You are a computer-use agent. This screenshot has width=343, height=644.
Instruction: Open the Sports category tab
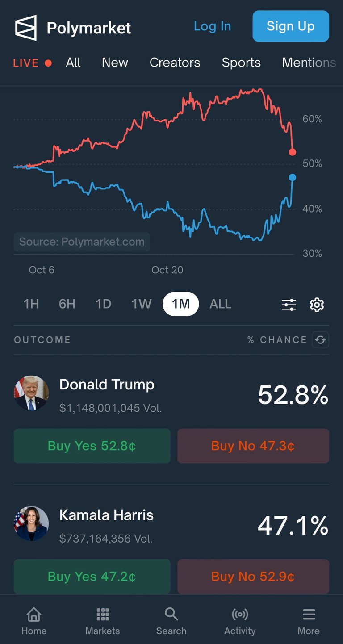241,63
